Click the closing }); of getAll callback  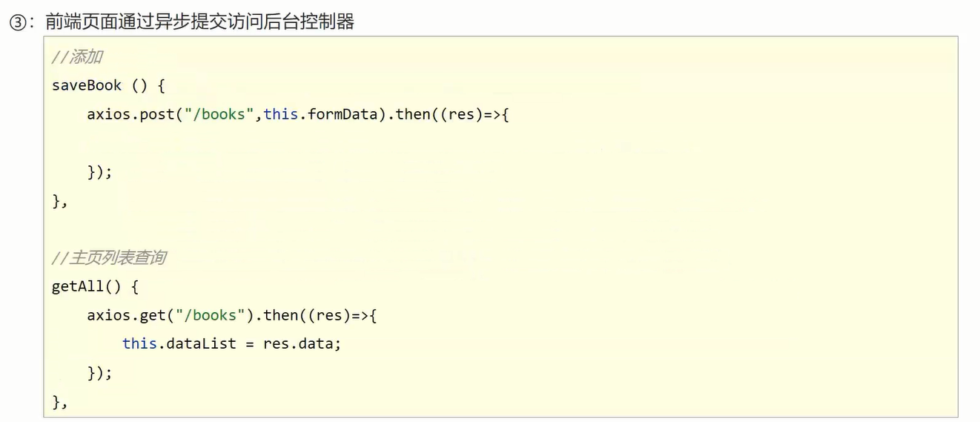[x=99, y=372]
